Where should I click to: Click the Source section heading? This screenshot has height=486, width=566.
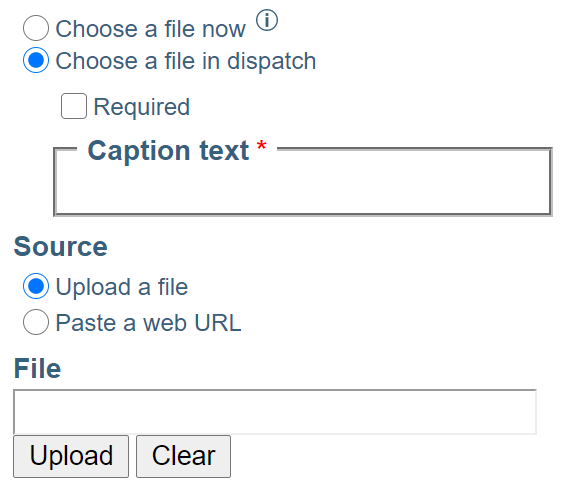click(x=61, y=246)
